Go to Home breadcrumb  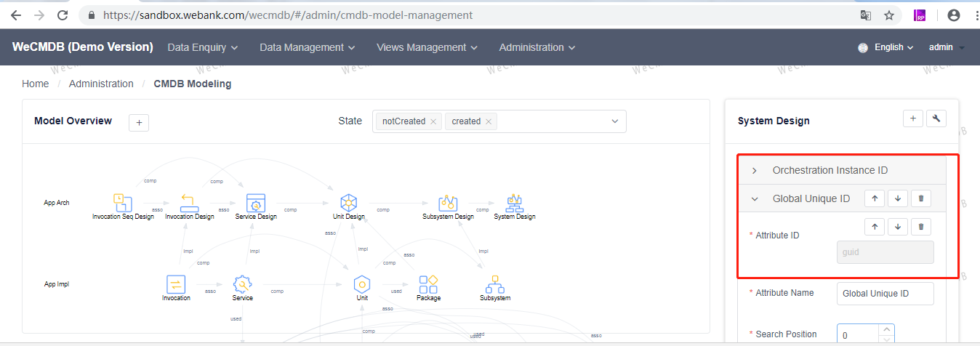click(35, 84)
